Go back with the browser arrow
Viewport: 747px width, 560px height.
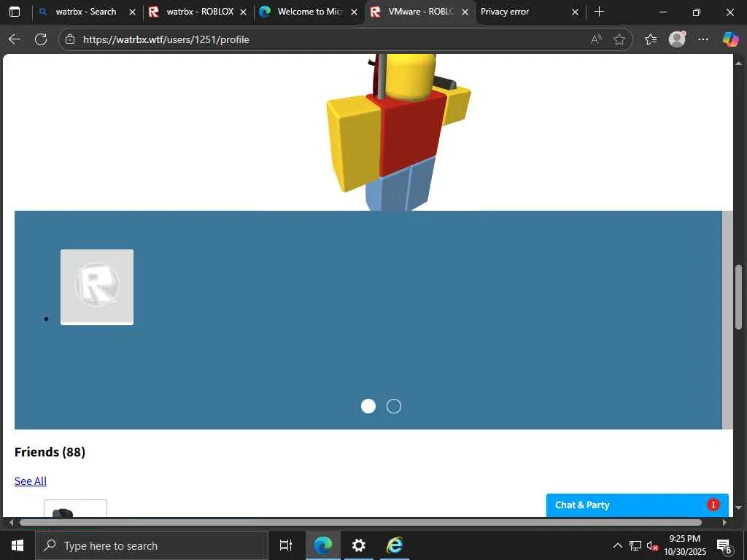pyautogui.click(x=15, y=39)
